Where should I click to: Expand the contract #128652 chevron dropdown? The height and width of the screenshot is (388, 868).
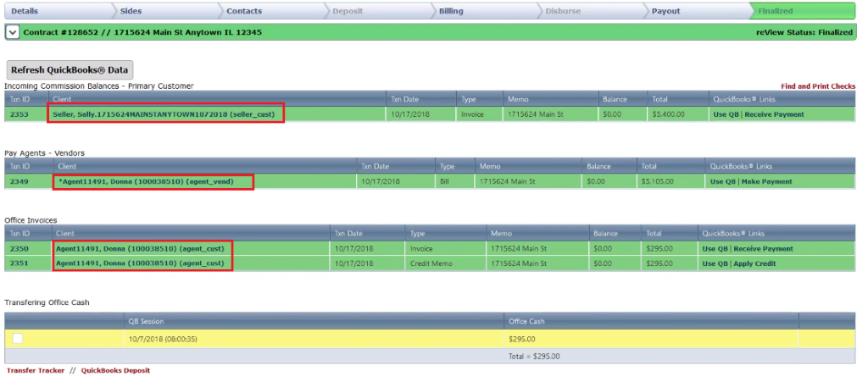(x=13, y=32)
